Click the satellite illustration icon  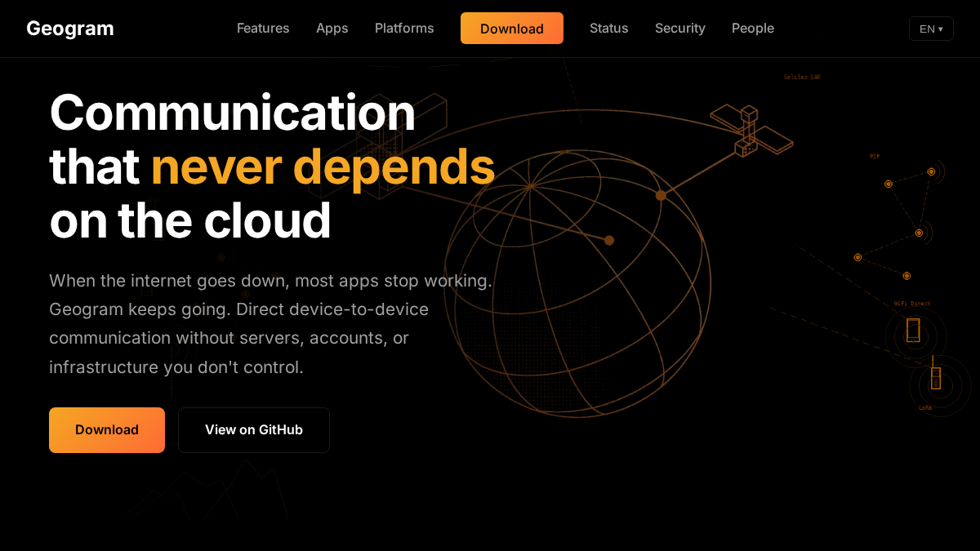point(751,130)
